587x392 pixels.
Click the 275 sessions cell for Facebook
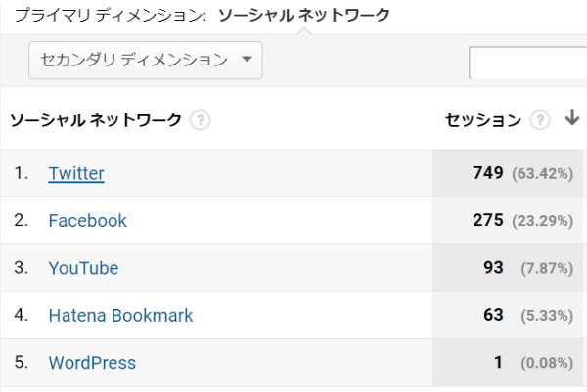pyautogui.click(x=487, y=221)
